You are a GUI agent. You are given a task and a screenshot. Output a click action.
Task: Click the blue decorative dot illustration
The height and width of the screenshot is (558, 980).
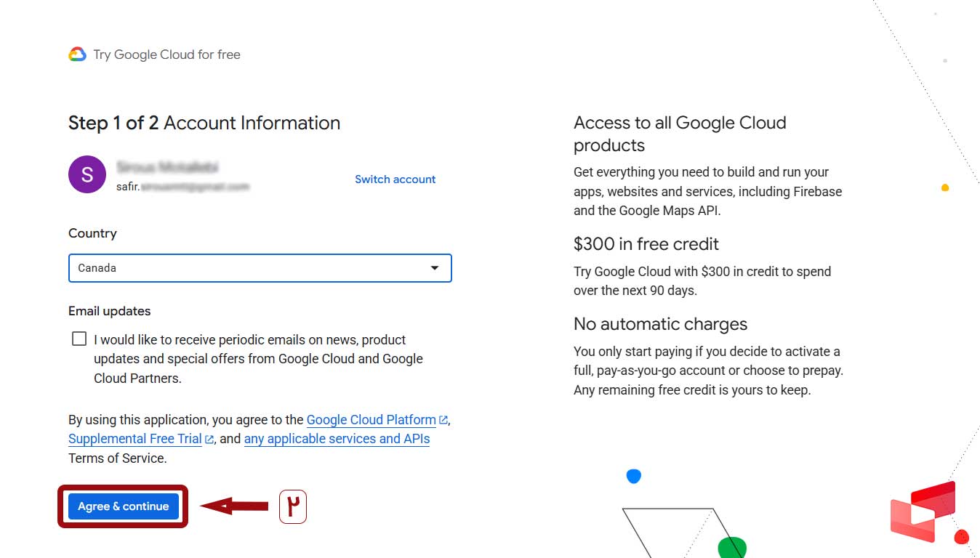[634, 476]
